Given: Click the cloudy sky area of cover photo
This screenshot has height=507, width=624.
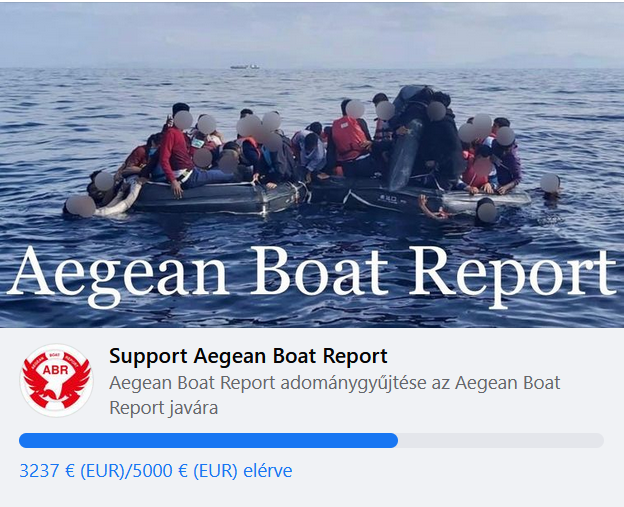Looking at the screenshot, I should click(x=312, y=34).
